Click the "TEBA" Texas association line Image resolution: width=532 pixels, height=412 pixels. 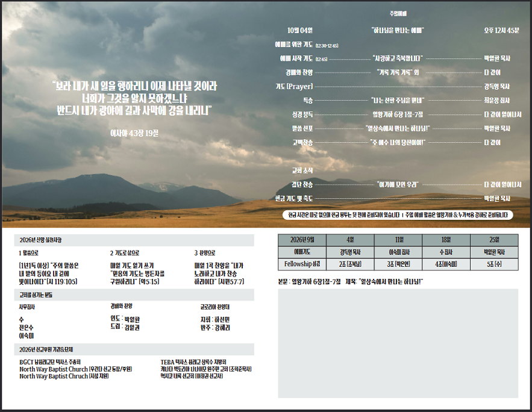coord(193,362)
